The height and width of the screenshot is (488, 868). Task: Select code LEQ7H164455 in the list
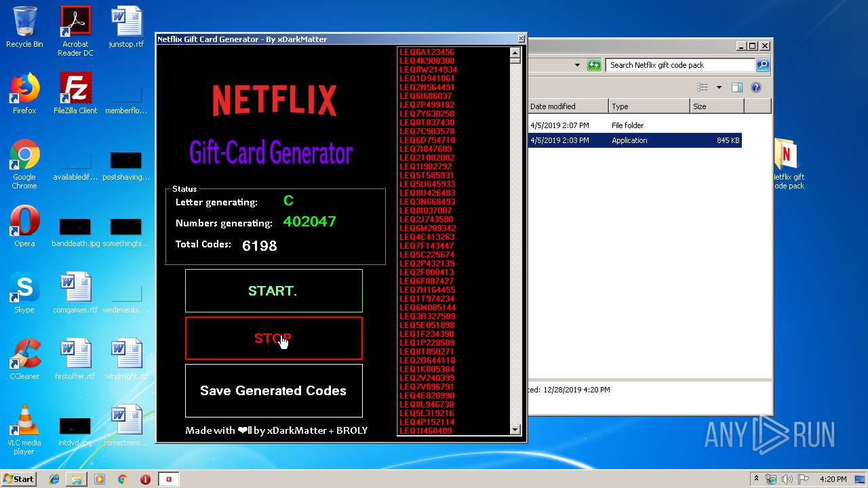point(427,290)
